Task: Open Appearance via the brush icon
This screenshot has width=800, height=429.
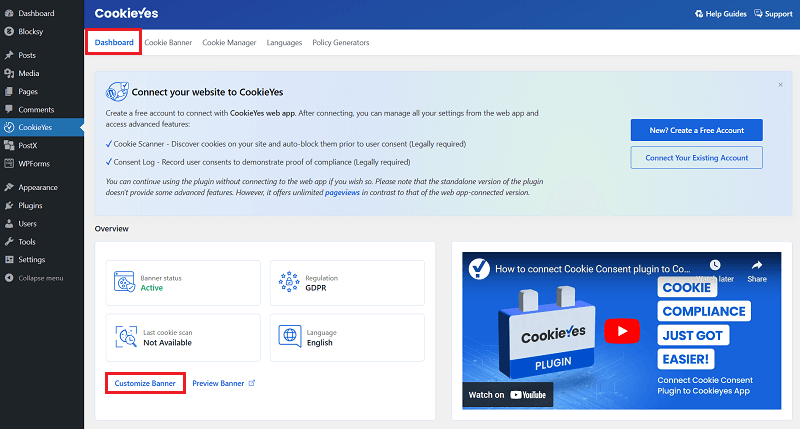Action: (x=9, y=187)
